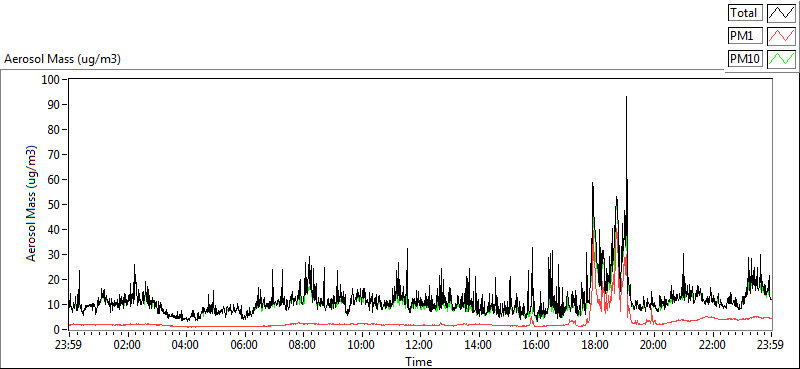Click the Total plot line style icon
Screen dimensions: 800x369
tap(781, 13)
